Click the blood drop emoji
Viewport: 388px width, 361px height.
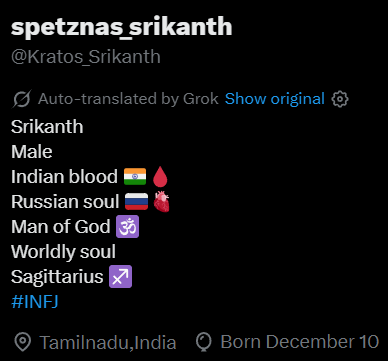160,177
